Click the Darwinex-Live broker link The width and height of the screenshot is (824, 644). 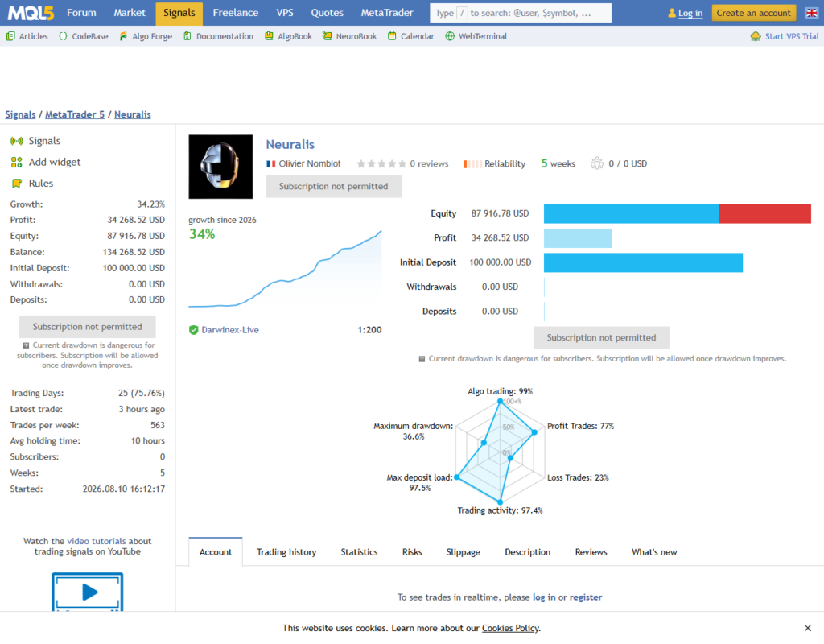coord(230,330)
